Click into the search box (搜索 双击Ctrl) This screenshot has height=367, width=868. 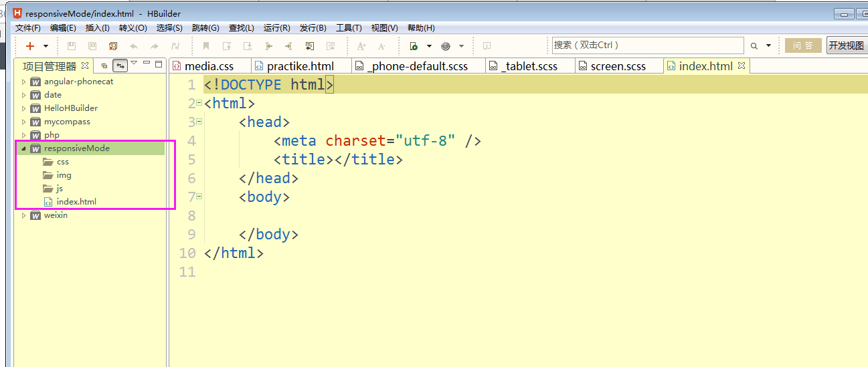coord(648,45)
